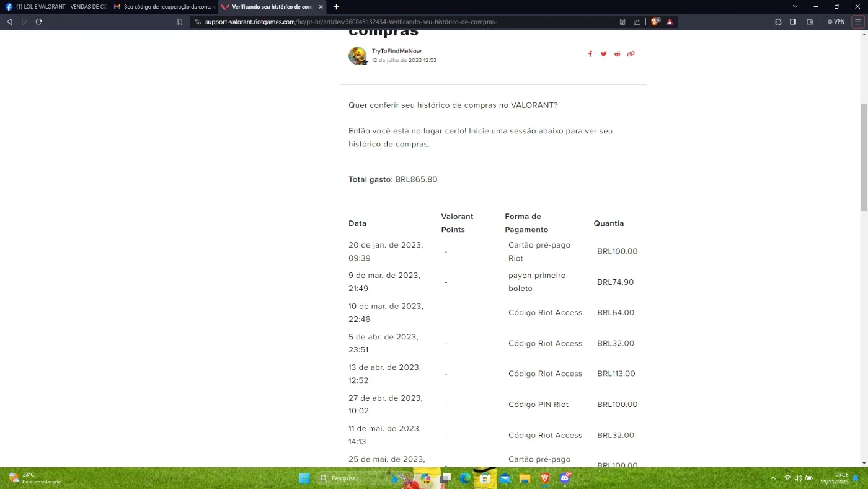The image size is (868, 489).
Task: Open TryToFindMeNow author profile
Action: point(397,51)
